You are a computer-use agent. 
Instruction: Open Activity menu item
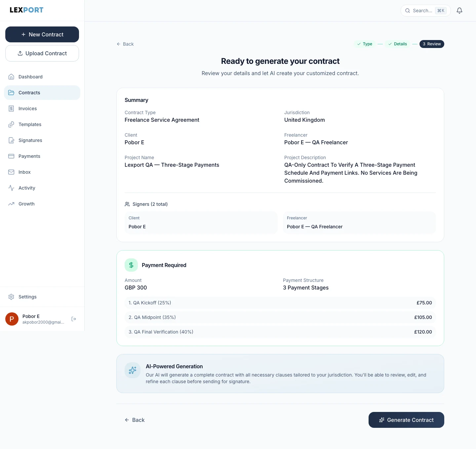[x=42, y=188]
